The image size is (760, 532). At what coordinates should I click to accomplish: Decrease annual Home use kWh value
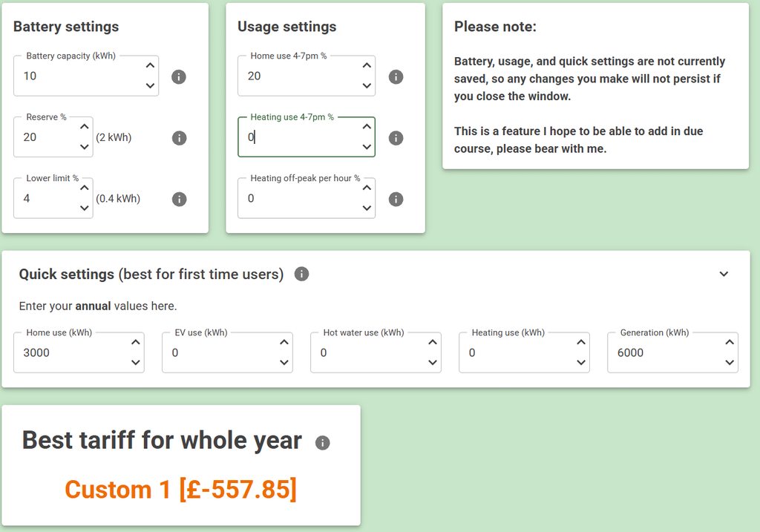pos(135,363)
